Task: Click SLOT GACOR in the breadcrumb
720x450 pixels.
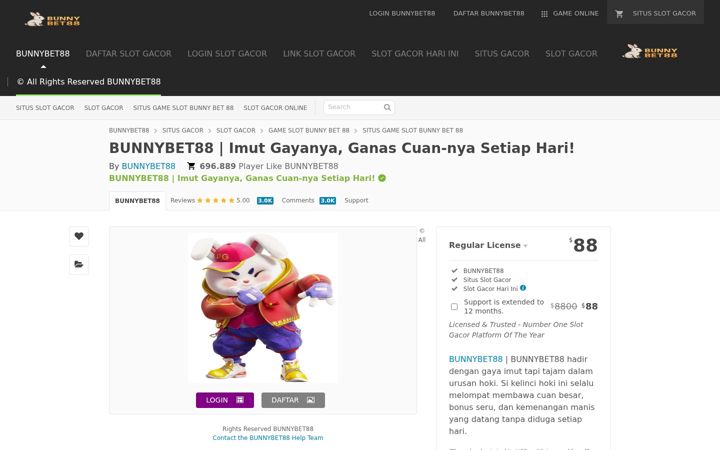Action: click(x=236, y=130)
